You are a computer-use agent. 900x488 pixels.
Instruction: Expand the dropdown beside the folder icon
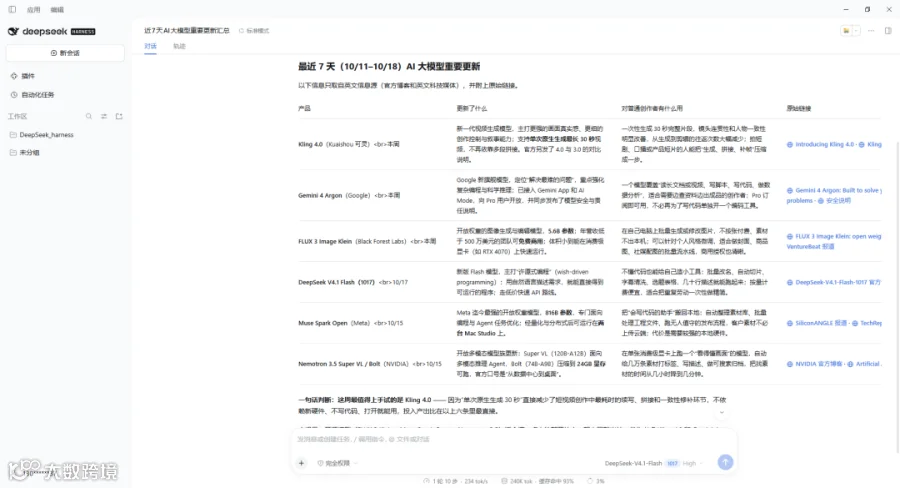point(856,30)
